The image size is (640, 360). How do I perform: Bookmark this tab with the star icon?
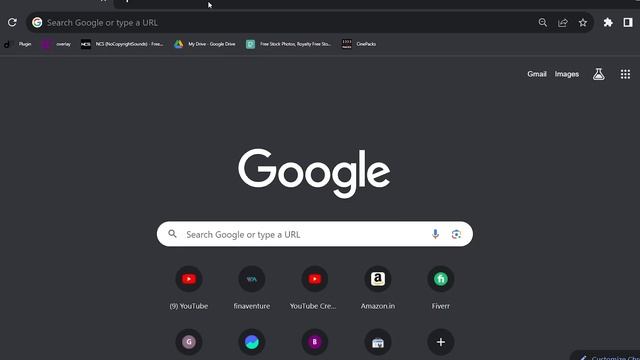click(583, 22)
